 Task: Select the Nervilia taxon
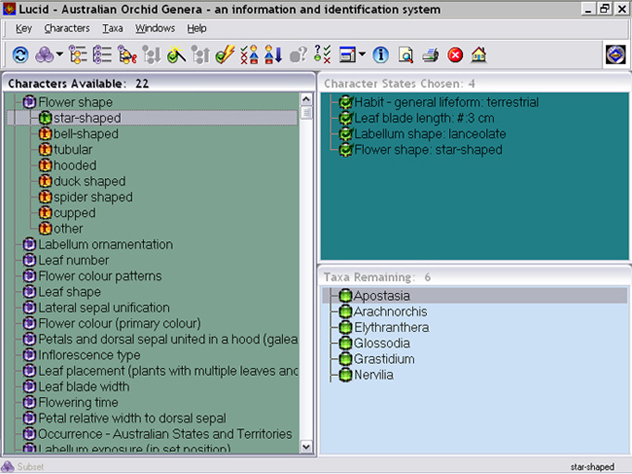(x=366, y=375)
